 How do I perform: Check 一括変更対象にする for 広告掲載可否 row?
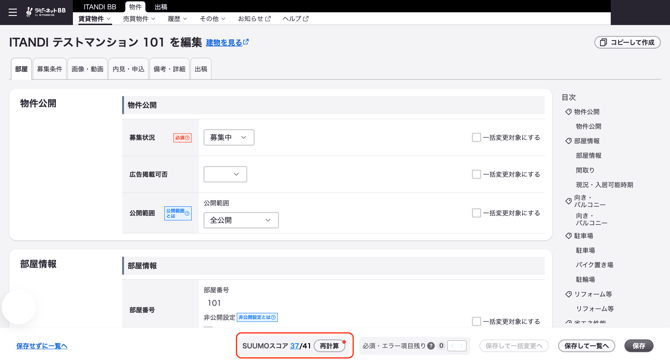coord(476,174)
